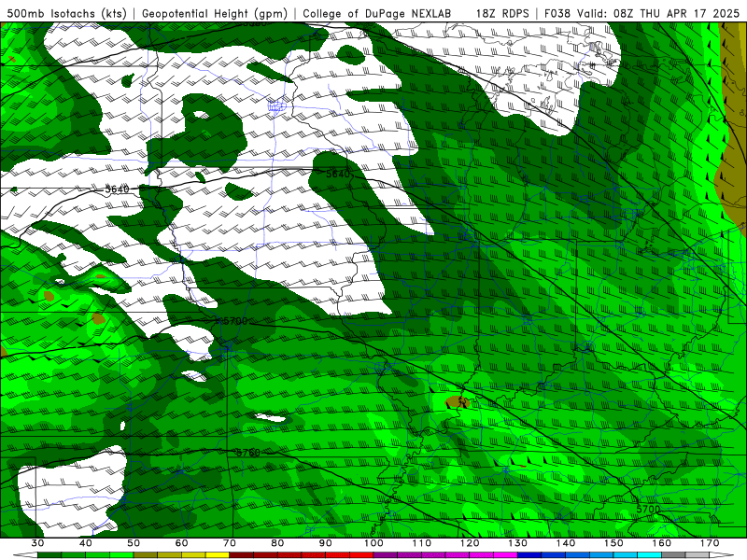
Task: Click the 30 knot legend label
Action: point(37,543)
